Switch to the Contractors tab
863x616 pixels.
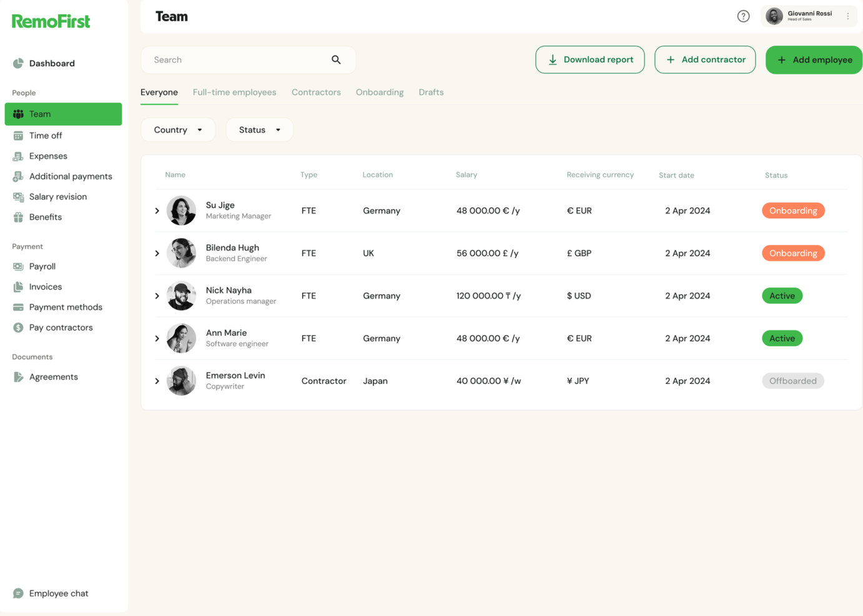tap(316, 92)
